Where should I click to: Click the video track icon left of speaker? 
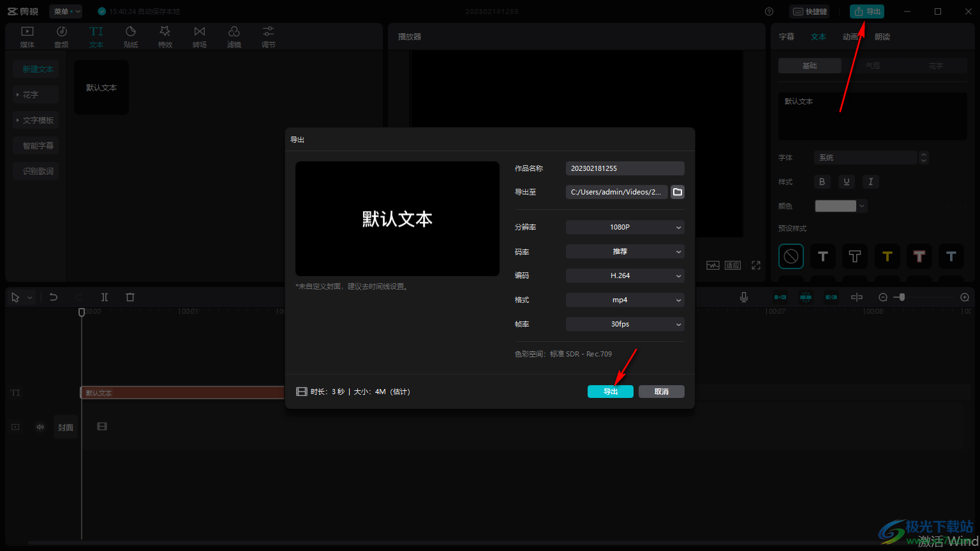point(15,427)
